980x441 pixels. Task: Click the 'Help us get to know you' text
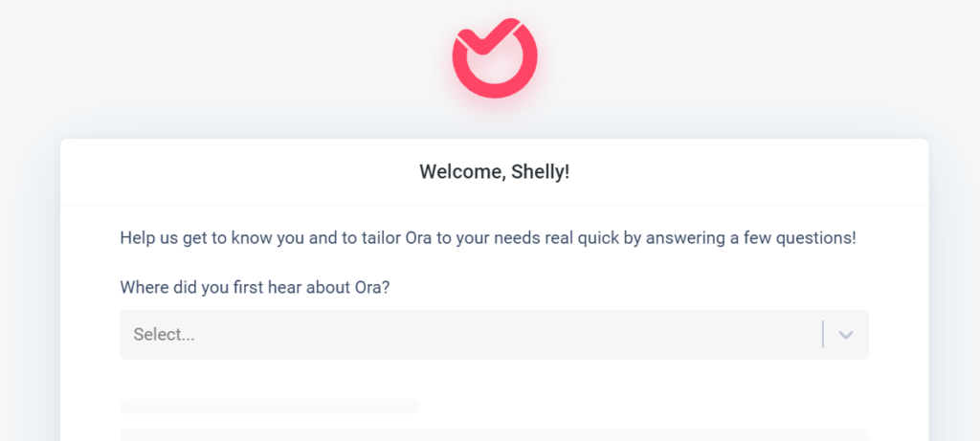click(x=487, y=238)
